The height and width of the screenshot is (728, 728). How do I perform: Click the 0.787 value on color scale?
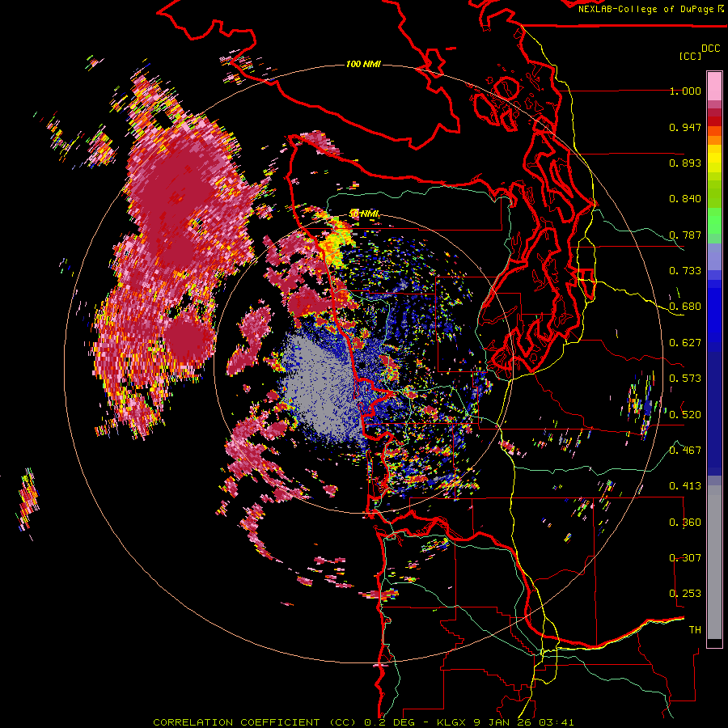point(685,235)
